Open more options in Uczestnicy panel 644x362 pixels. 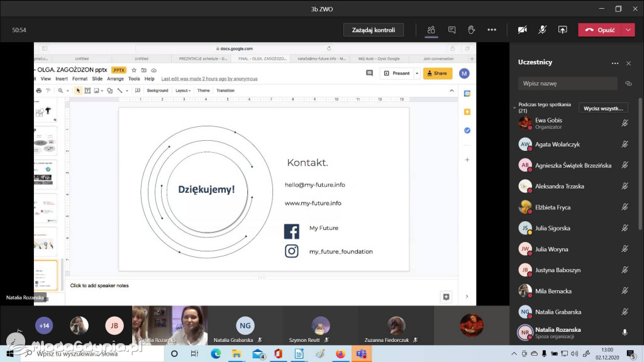pyautogui.click(x=615, y=63)
